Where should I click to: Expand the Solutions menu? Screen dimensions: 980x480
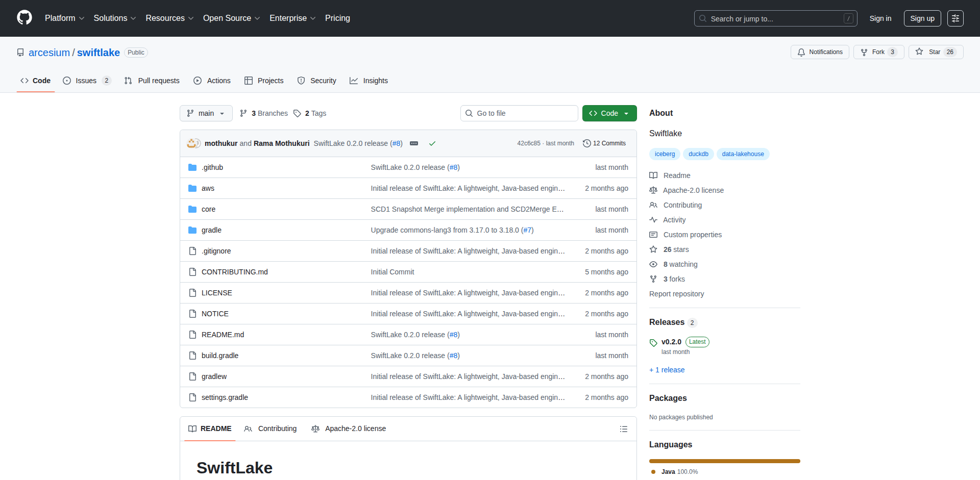coord(115,18)
